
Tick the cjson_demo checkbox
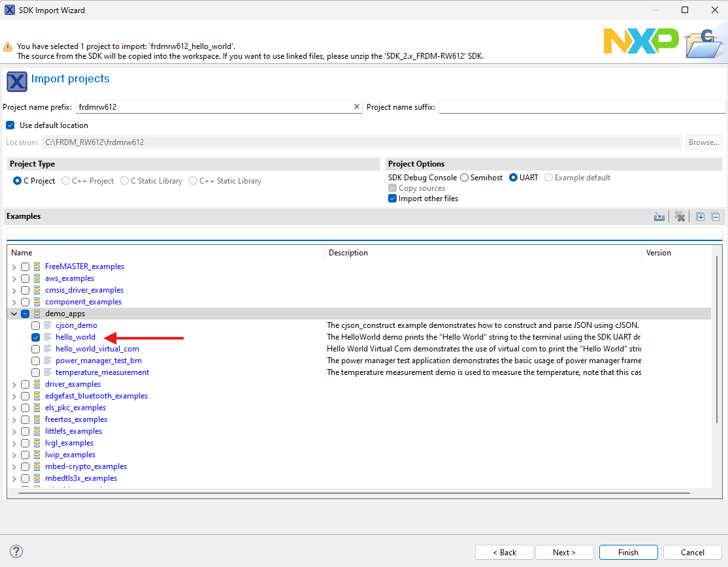[36, 325]
